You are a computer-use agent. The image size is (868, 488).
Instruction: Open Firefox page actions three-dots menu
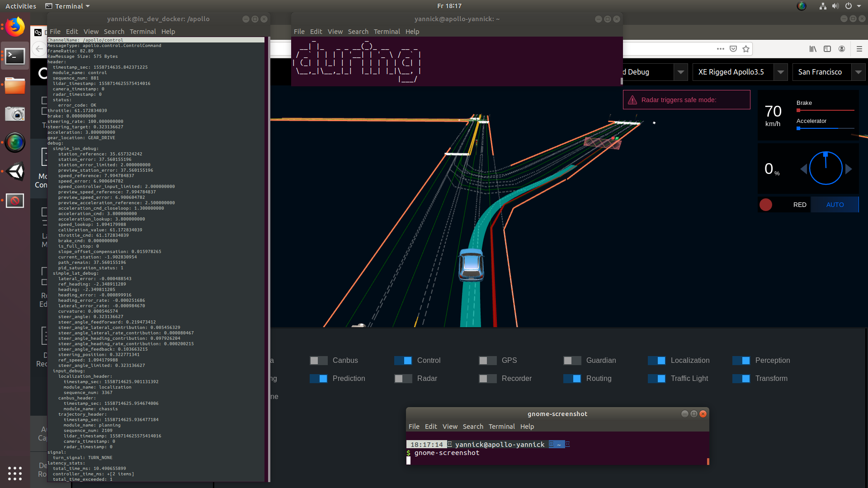click(x=721, y=49)
